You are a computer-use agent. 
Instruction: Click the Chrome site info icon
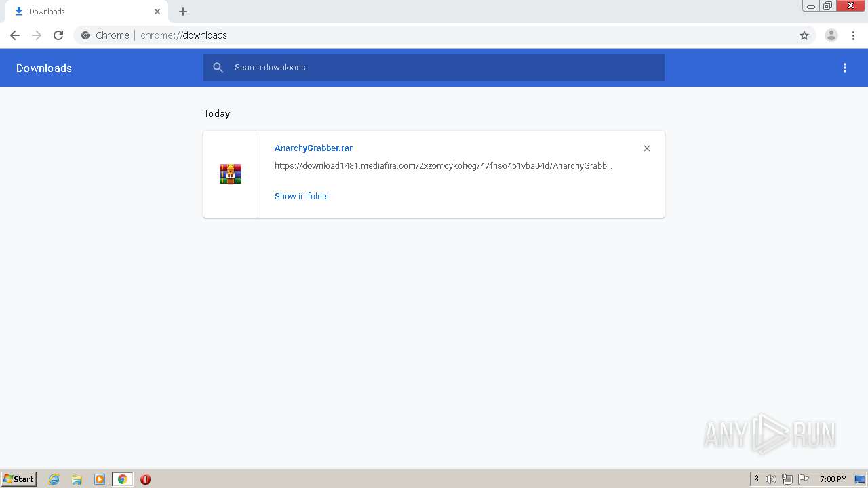tap(85, 35)
